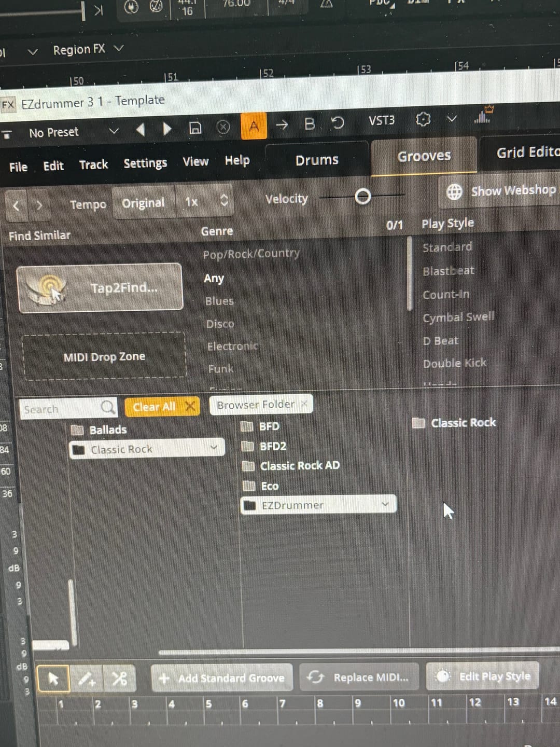Save the preset using the floppy disk icon
560x747 pixels.
[195, 128]
